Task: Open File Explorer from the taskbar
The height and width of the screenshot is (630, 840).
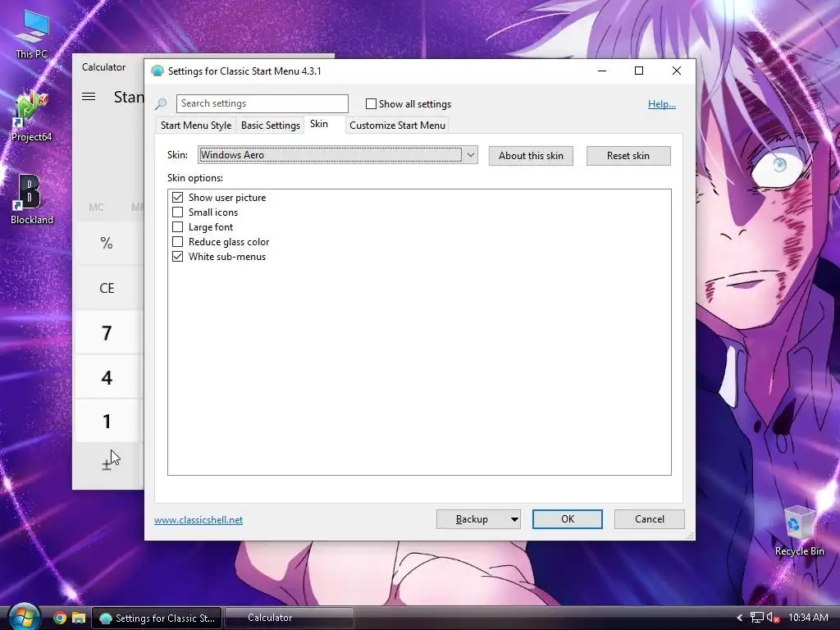Action: click(x=79, y=618)
